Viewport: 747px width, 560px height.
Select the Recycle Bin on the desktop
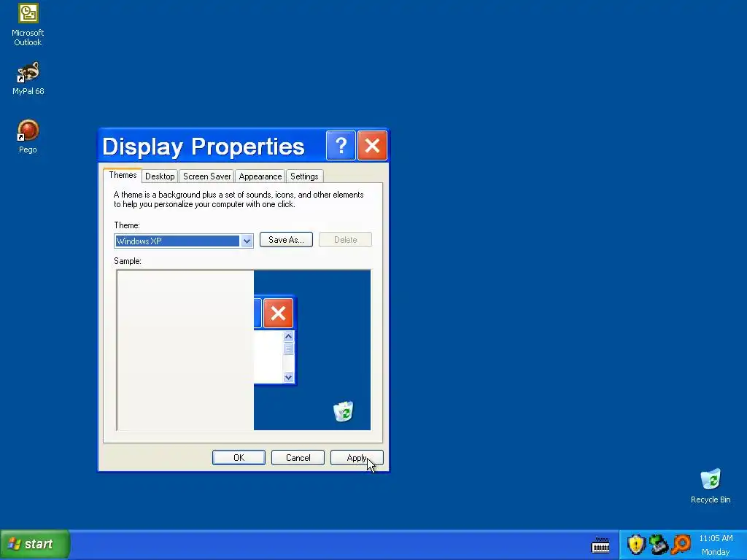pos(711,486)
